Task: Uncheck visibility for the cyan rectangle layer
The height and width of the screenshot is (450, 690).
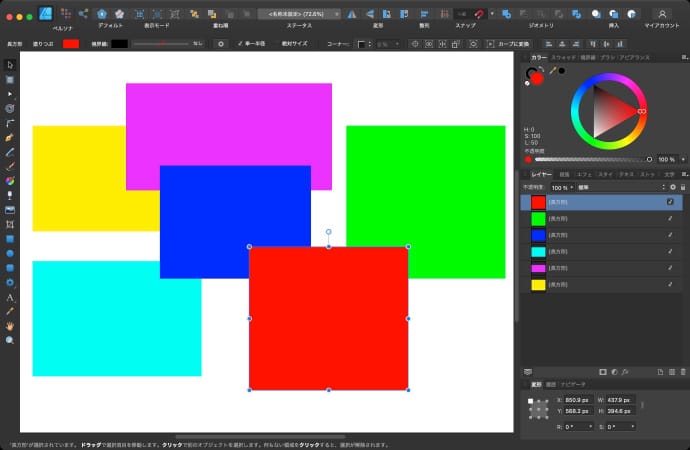Action: coord(670,252)
